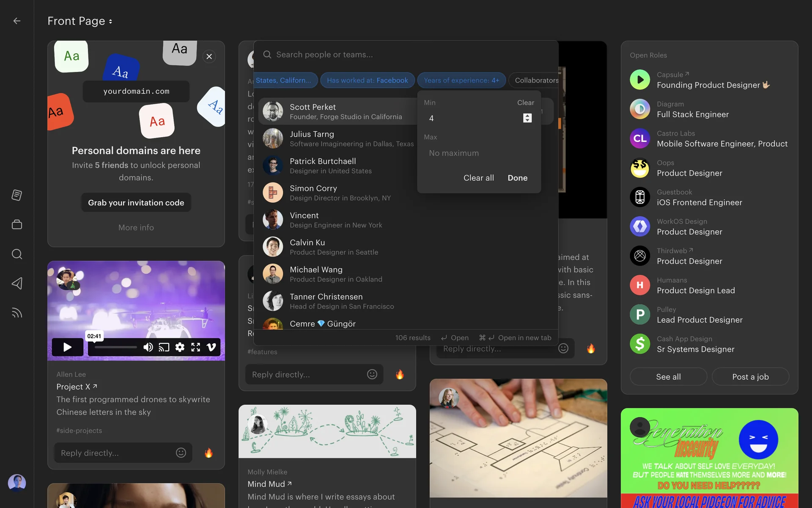Click the sidebar search magnifier icon
812x508 pixels.
pos(17,254)
